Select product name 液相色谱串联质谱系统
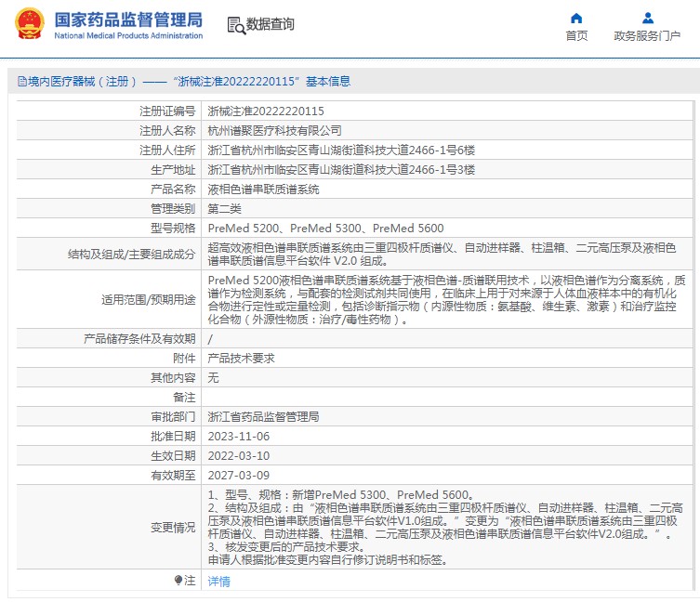This screenshot has width=700, height=602. tap(263, 190)
